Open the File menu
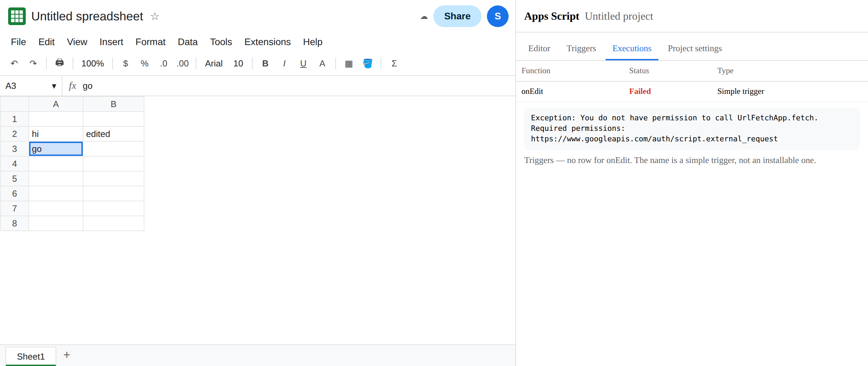 (18, 42)
